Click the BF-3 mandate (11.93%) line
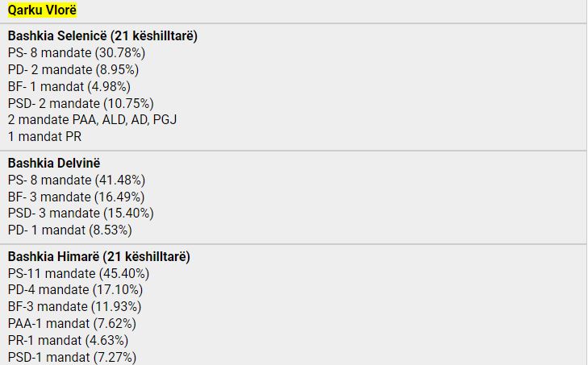This screenshot has width=588, height=365. [74, 307]
